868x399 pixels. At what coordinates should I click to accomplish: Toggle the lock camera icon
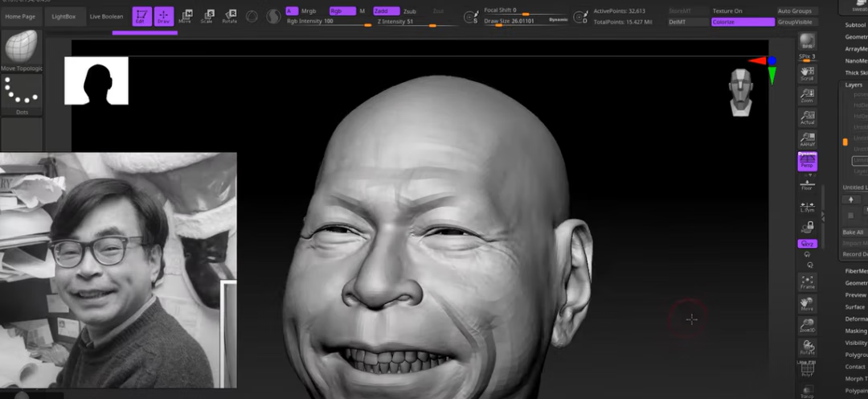click(x=807, y=227)
